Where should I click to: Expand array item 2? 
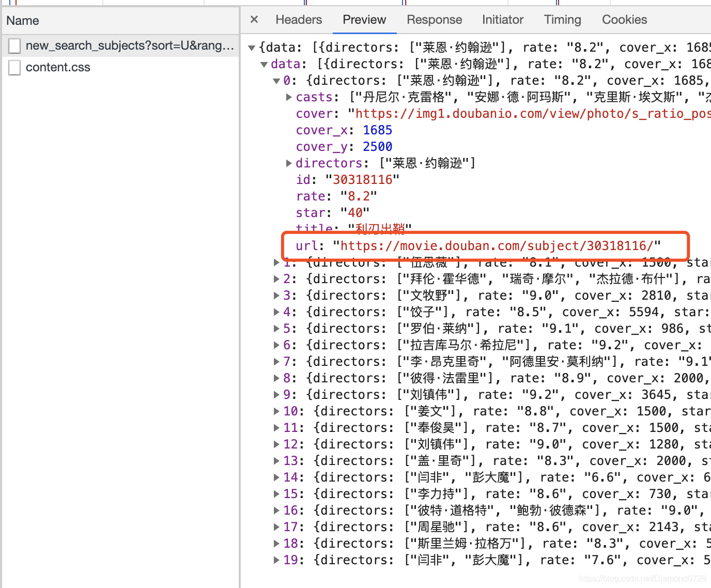[277, 279]
